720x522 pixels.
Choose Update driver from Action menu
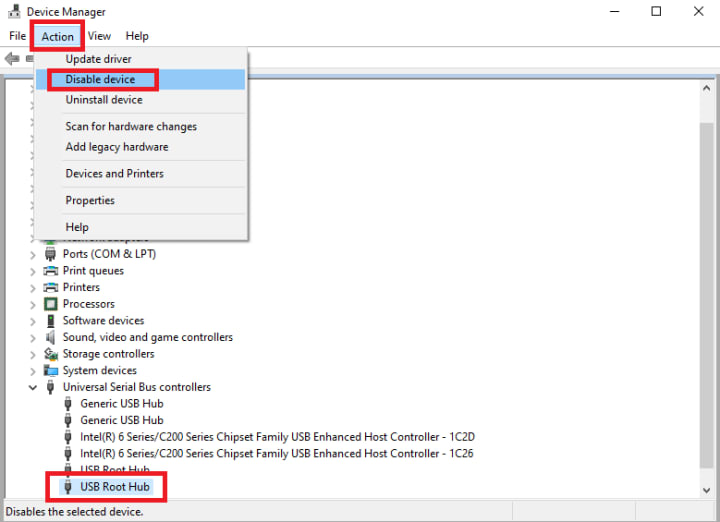coord(141,59)
